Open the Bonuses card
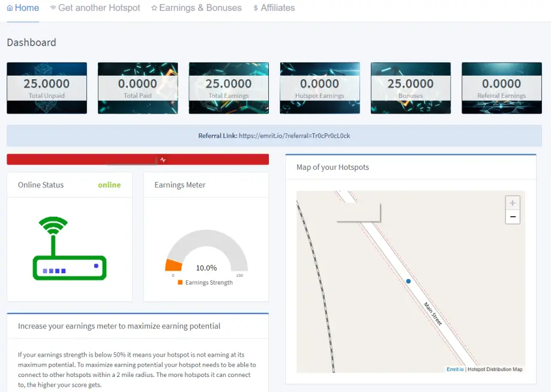 411,88
